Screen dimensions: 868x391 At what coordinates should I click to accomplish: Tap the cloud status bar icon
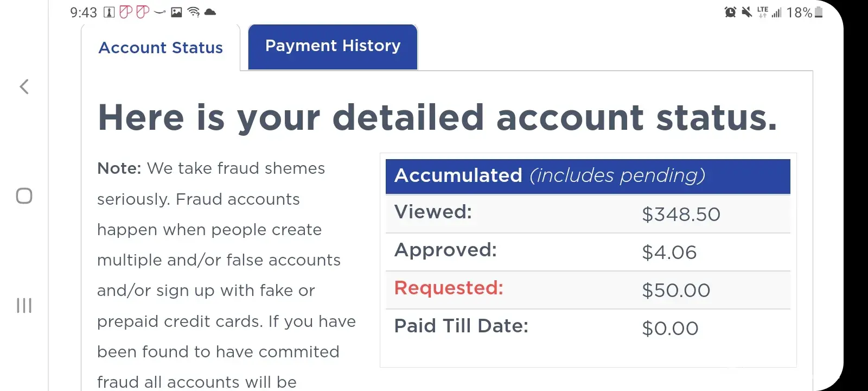click(210, 12)
